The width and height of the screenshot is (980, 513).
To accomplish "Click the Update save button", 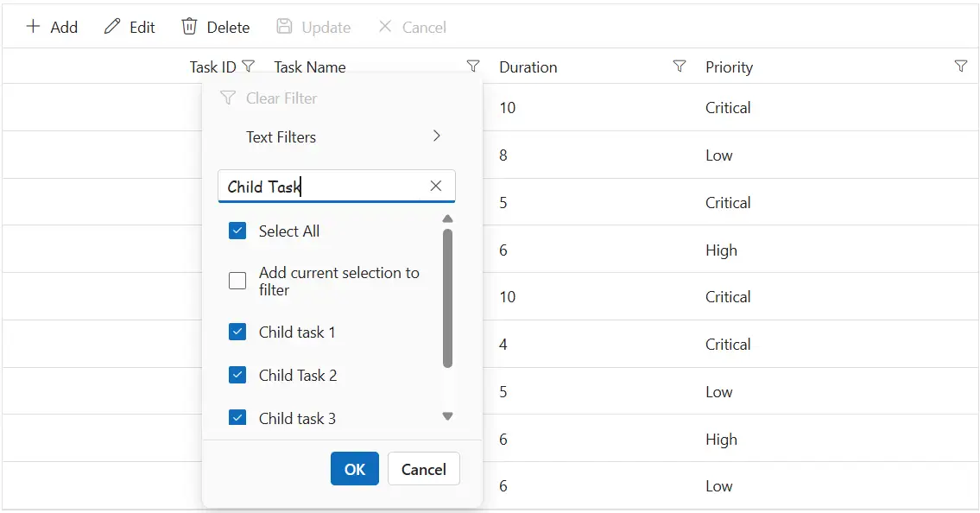I will pyautogui.click(x=313, y=27).
